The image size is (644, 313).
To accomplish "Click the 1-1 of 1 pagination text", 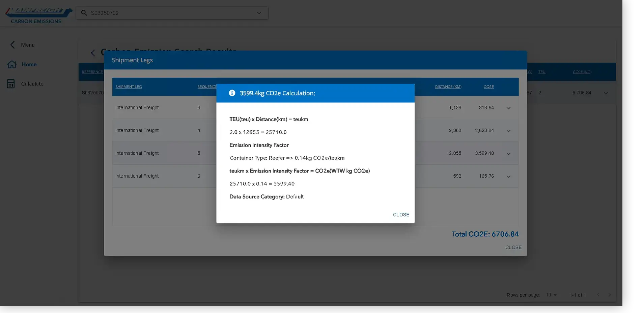I will pos(578,295).
